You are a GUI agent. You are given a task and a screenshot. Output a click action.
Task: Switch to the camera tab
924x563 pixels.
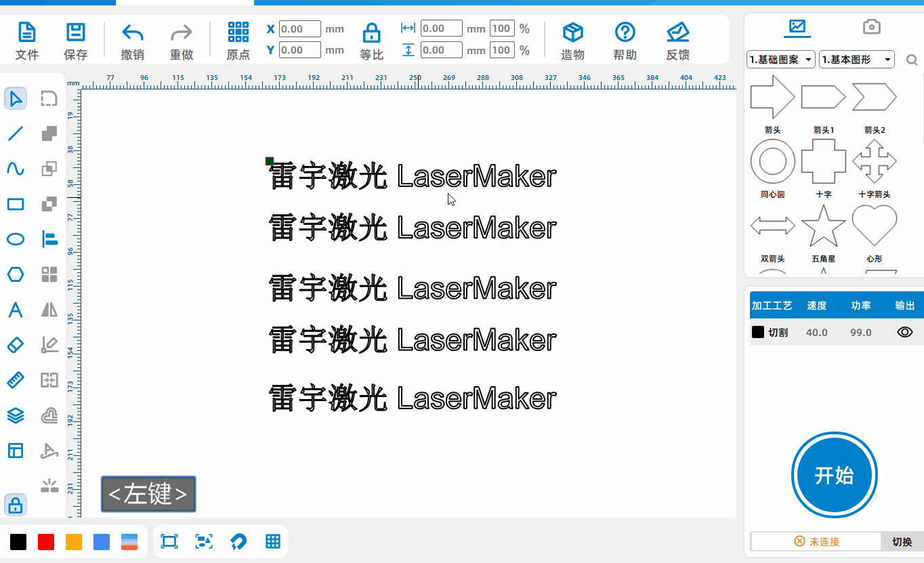872,27
